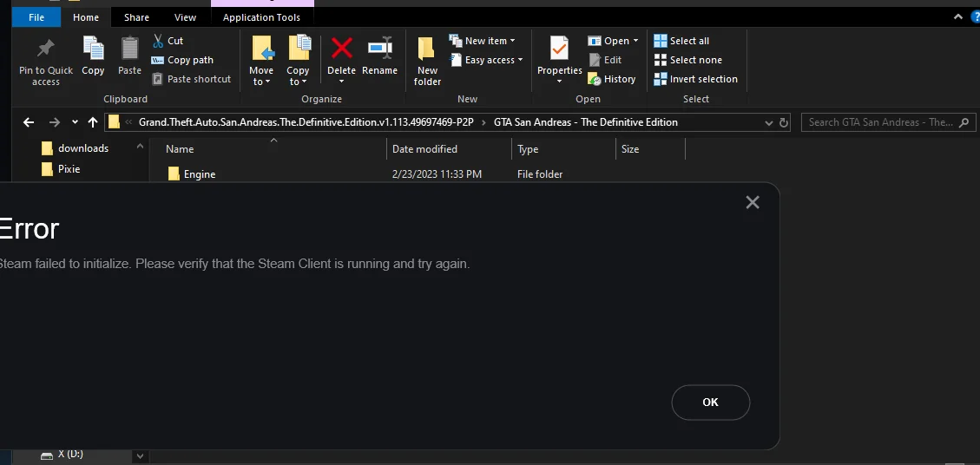Image resolution: width=980 pixels, height=465 pixels.
Task: Switch to the Home ribbon tab
Action: click(86, 17)
